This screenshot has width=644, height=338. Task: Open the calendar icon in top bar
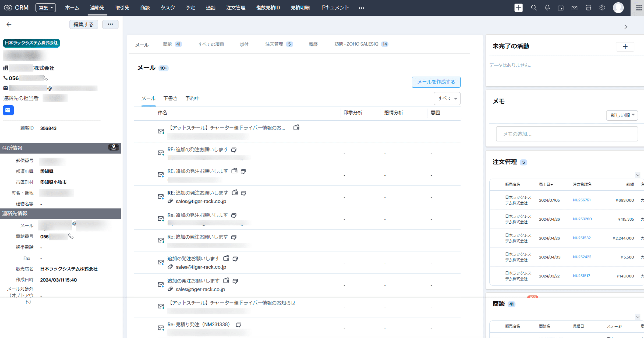(560, 8)
